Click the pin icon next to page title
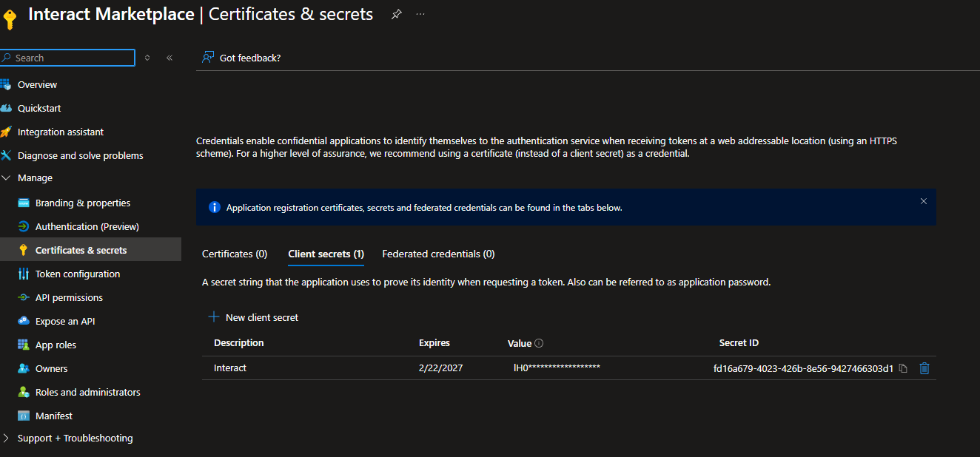 [397, 14]
